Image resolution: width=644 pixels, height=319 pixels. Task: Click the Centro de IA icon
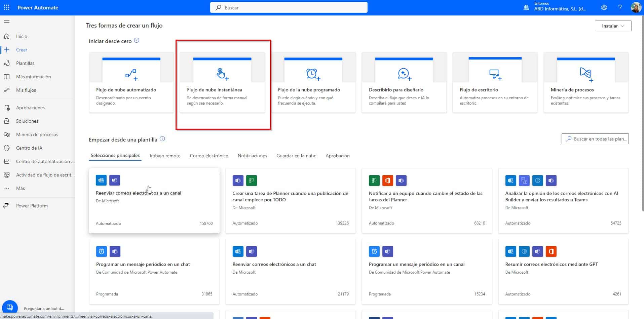click(7, 148)
